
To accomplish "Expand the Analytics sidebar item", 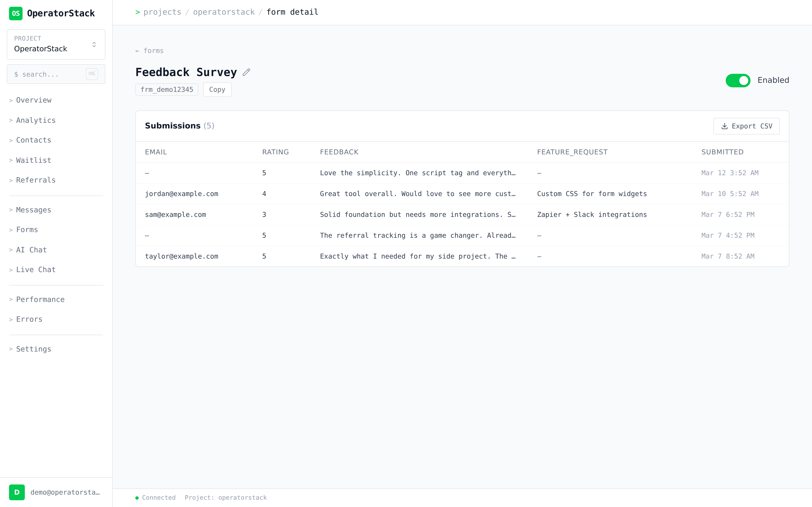I will [x=36, y=120].
